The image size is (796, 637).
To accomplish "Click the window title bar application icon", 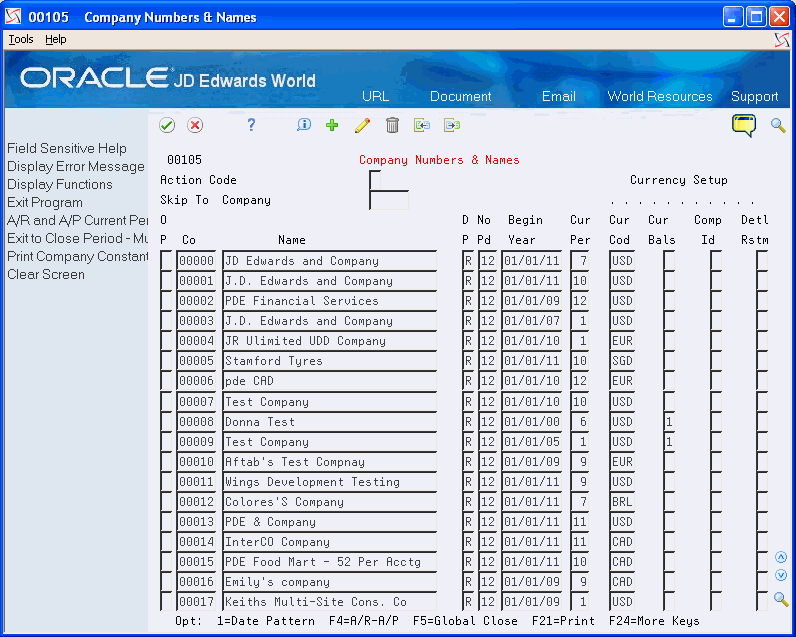I will pos(13,17).
